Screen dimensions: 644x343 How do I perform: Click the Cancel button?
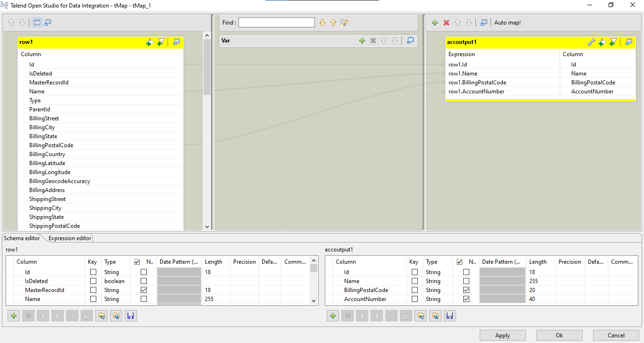tap(616, 335)
